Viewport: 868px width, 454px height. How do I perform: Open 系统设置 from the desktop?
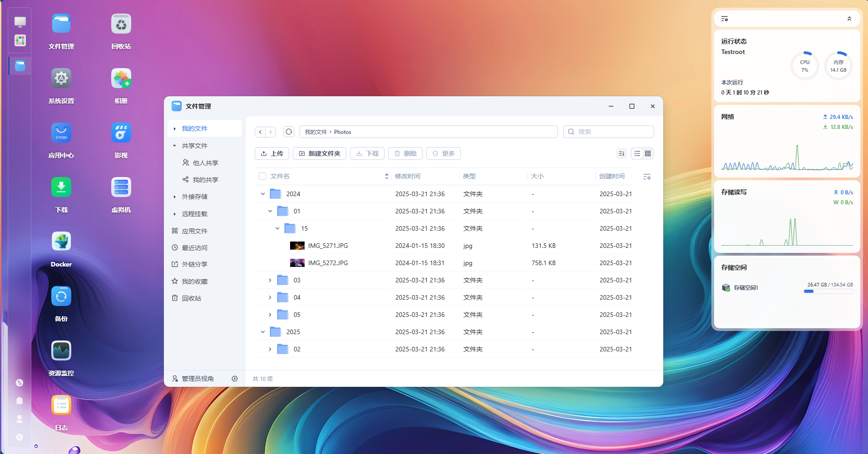point(61,79)
